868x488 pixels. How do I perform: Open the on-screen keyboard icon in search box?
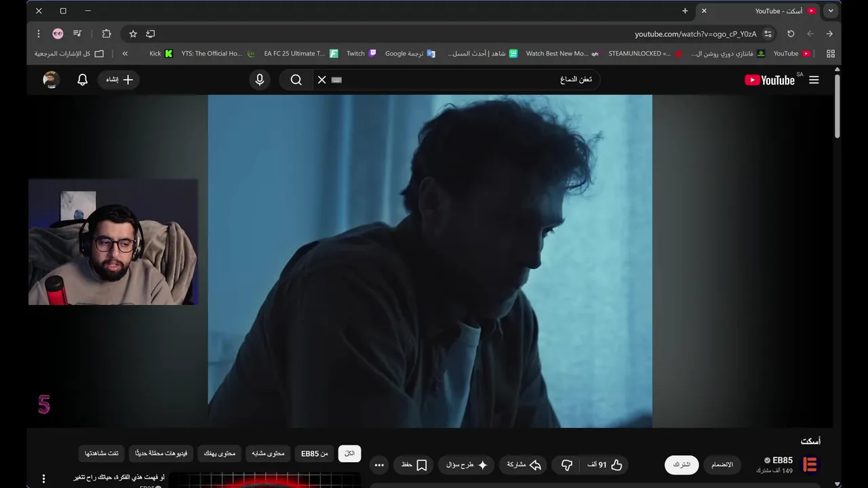337,80
